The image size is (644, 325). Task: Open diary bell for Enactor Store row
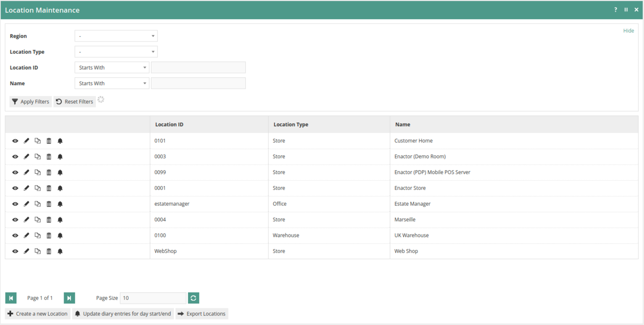coord(60,188)
